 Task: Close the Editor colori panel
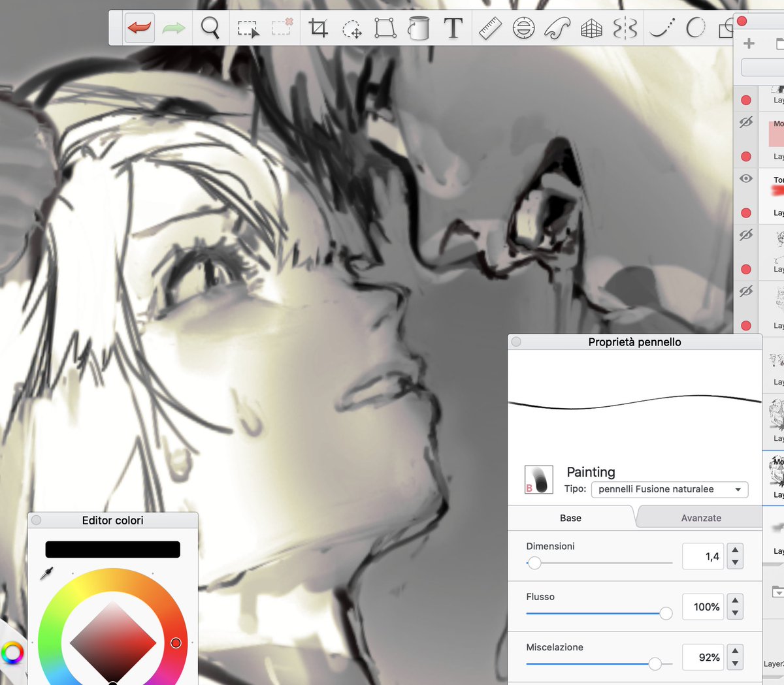click(x=37, y=520)
